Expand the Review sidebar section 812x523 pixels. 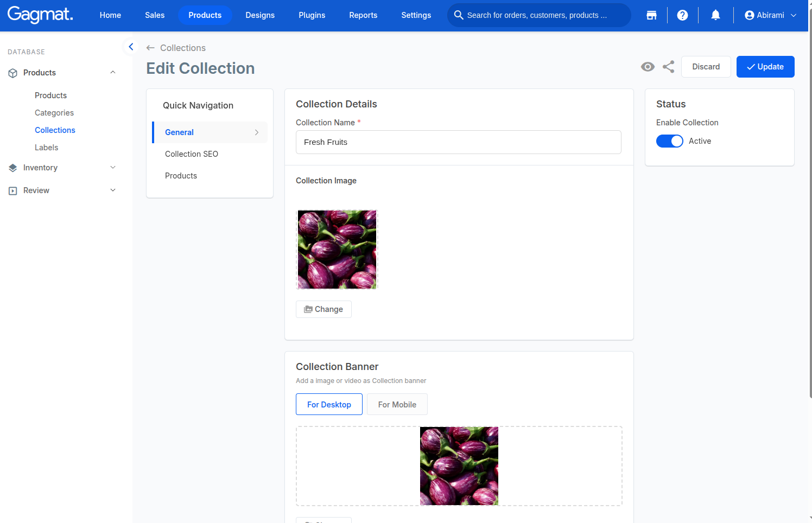click(x=113, y=190)
